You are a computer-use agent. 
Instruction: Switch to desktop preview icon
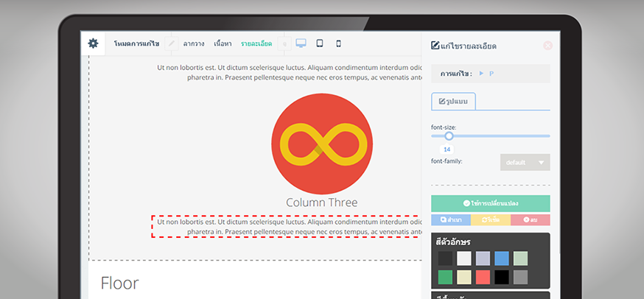coord(301,43)
